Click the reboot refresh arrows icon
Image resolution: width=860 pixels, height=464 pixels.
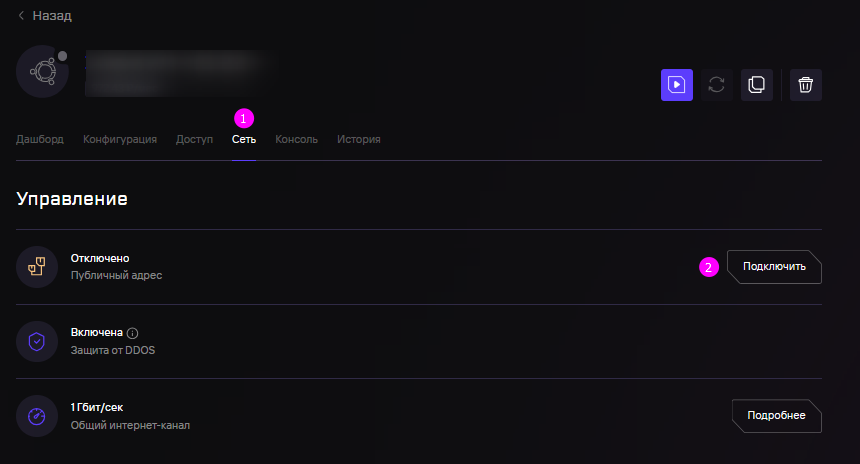click(x=716, y=85)
